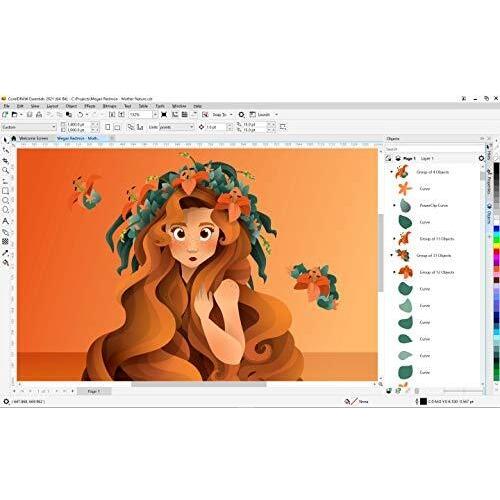Image resolution: width=500 pixels, height=500 pixels.
Task: Select the Text tool (letter A)
Action: [6, 221]
